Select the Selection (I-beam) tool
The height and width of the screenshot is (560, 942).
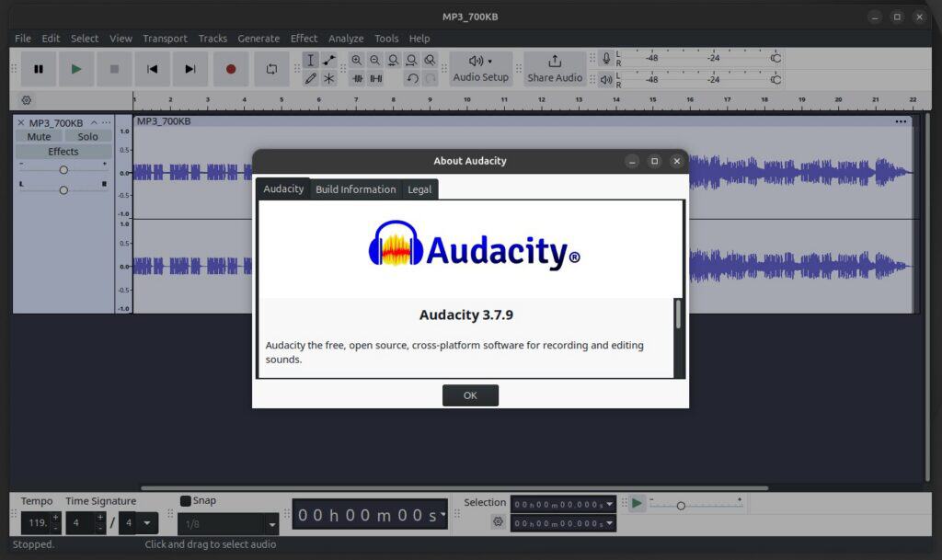point(311,60)
